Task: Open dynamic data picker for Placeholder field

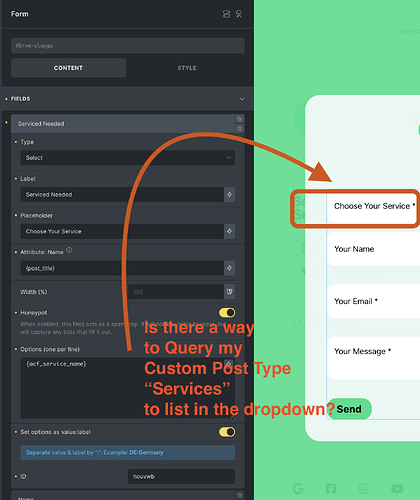Action: 229,231
